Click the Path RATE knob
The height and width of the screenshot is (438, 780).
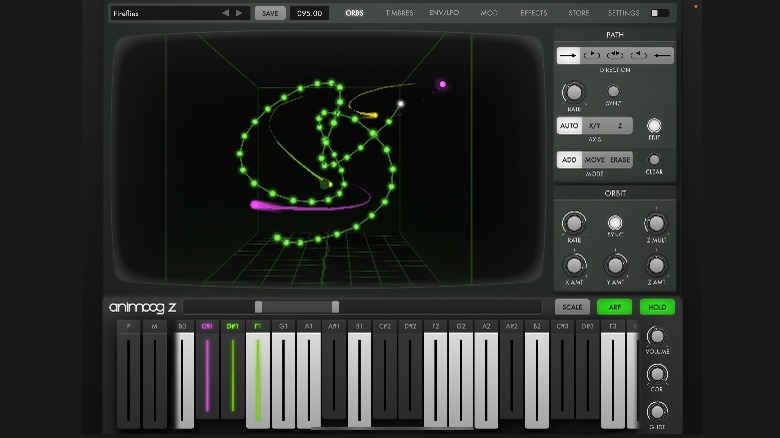tap(574, 92)
